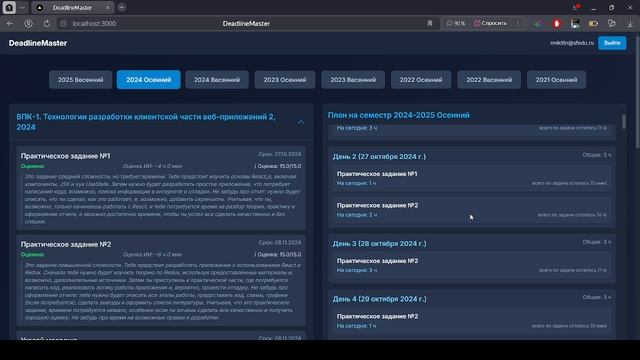Viewport: 640px width, 360px height.
Task: Close the DeadlineMaster browser tab
Action: click(108, 7)
